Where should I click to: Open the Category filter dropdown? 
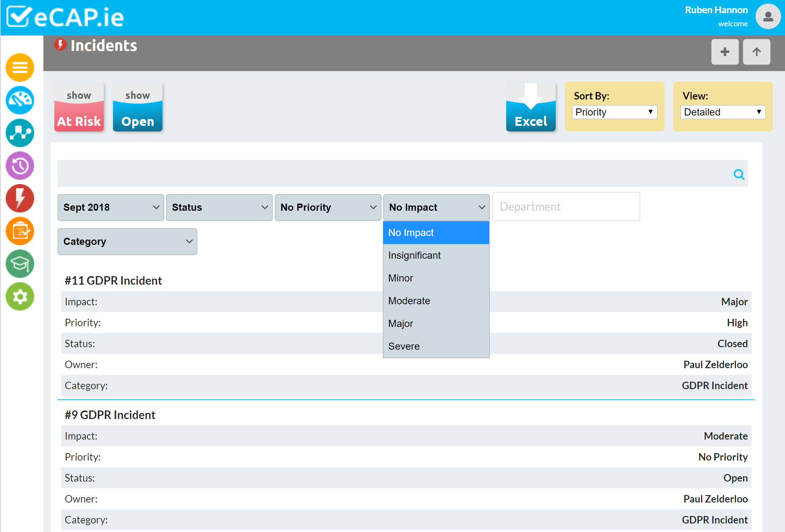127,241
